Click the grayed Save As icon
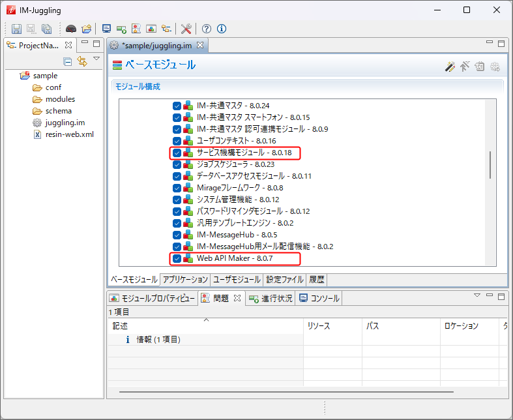The height and width of the screenshot is (420, 513). (31, 29)
